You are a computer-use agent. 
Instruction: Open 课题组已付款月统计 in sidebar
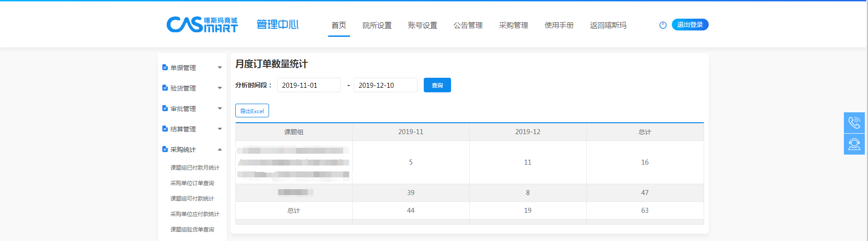click(x=195, y=168)
